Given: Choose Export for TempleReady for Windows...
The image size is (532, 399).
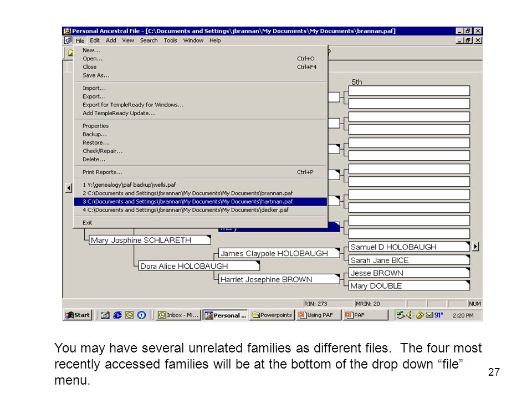Looking at the screenshot, I should tap(201, 105).
